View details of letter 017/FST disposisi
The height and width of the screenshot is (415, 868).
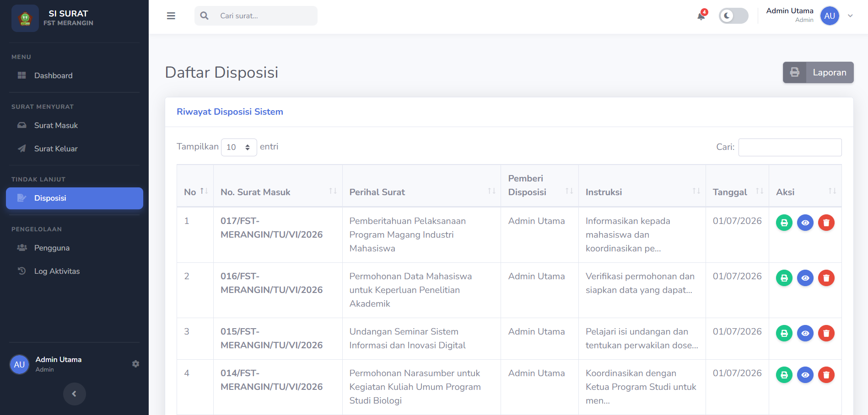[805, 223]
